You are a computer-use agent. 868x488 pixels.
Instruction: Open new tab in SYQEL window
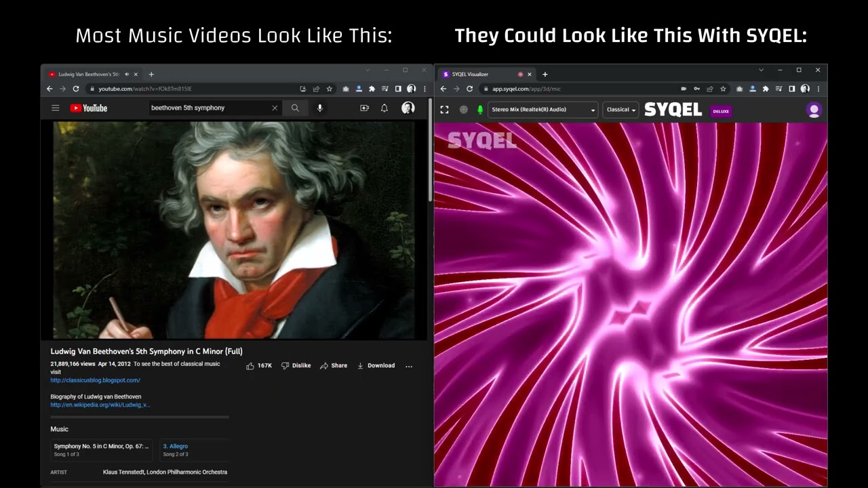coord(545,74)
